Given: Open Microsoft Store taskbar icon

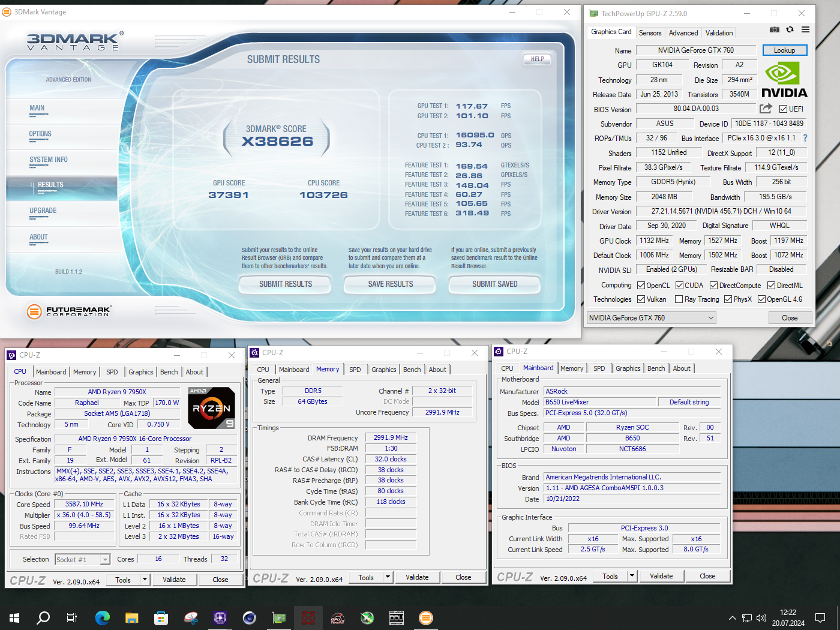Looking at the screenshot, I should (x=161, y=617).
